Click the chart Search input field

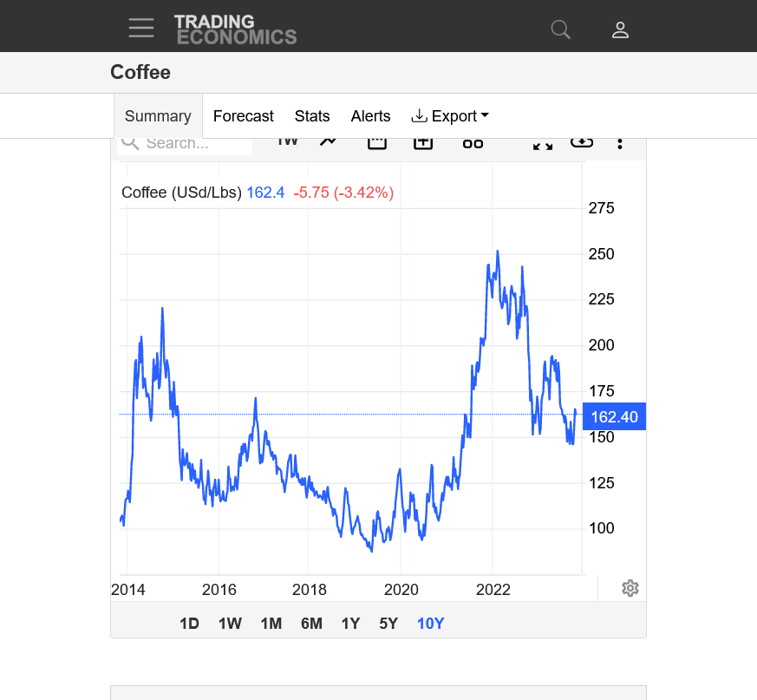pos(196,144)
